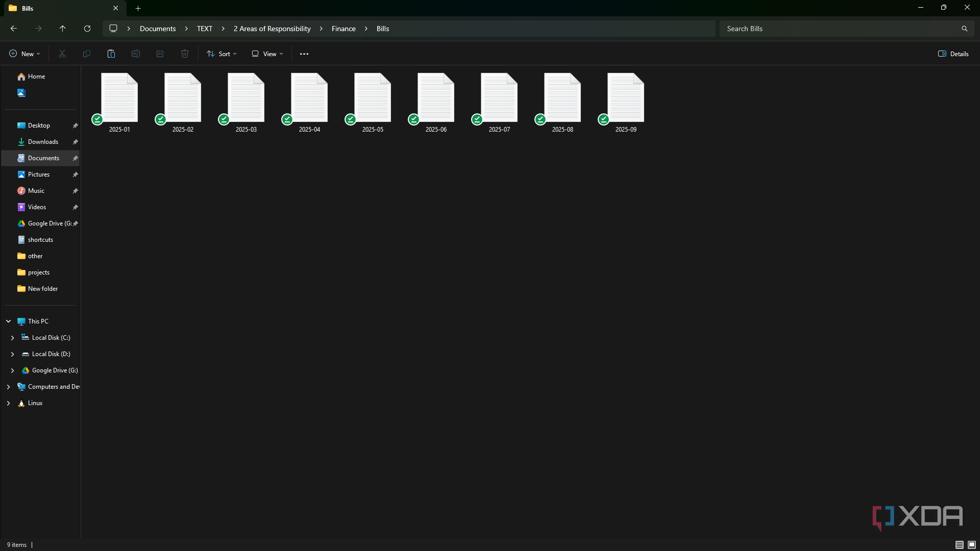This screenshot has height=551, width=980.
Task: Click the search magnifier icon
Action: pyautogui.click(x=965, y=29)
